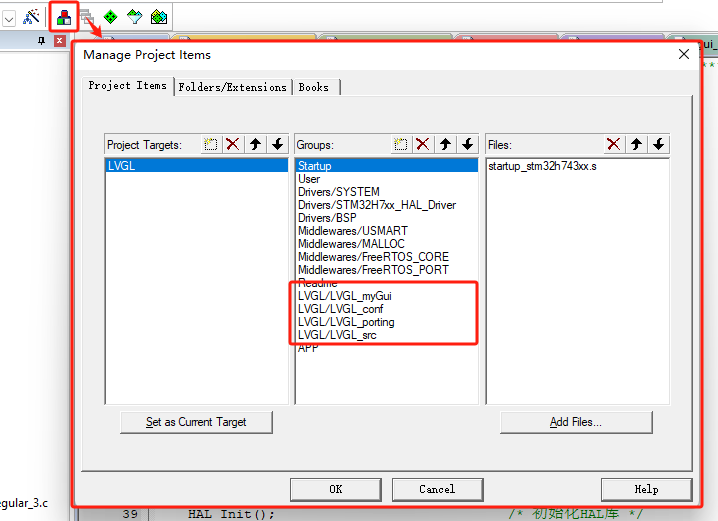Image resolution: width=718 pixels, height=521 pixels.
Task: Open the target selection dropdown arrow
Action: [9, 18]
